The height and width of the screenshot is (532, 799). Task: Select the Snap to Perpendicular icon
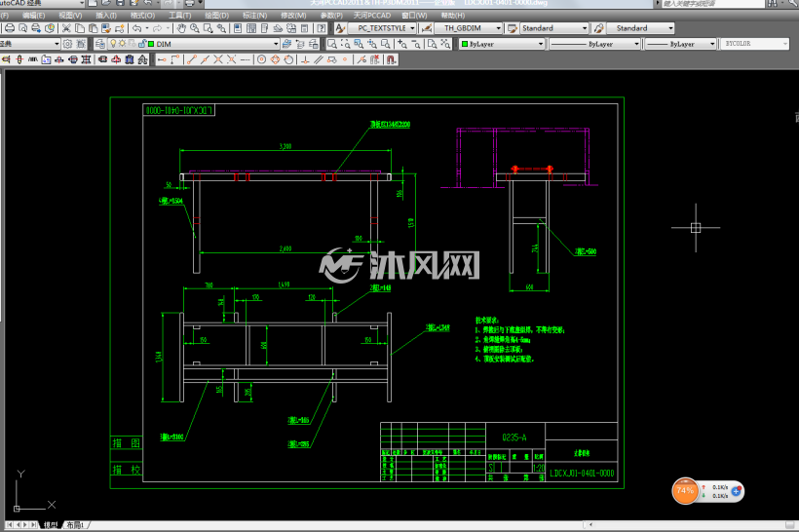pyautogui.click(x=305, y=59)
